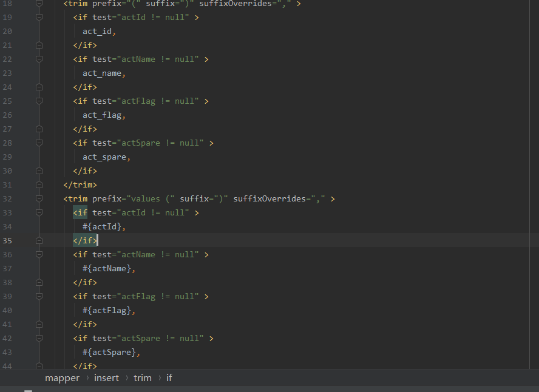The image size is (539, 392).
Task: Click line number 35 in the gutter
Action: [x=7, y=240]
